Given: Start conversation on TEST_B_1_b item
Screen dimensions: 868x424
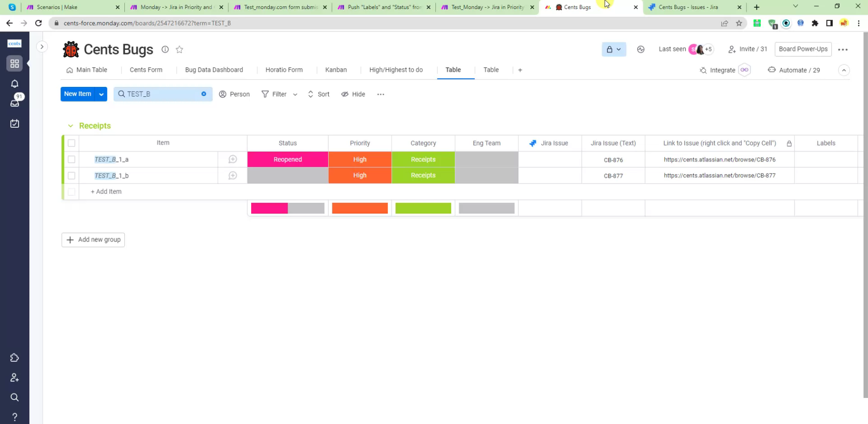Looking at the screenshot, I should coord(233,175).
